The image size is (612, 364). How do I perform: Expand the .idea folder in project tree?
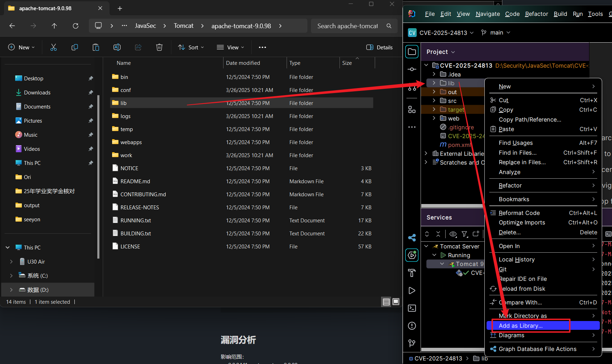tap(434, 74)
